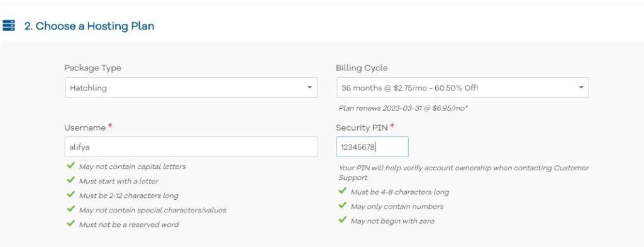Image resolution: width=644 pixels, height=247 pixels.
Task: Click the text Plan renews 2023-03-31 @ $6.95/mo
Action: (x=403, y=108)
